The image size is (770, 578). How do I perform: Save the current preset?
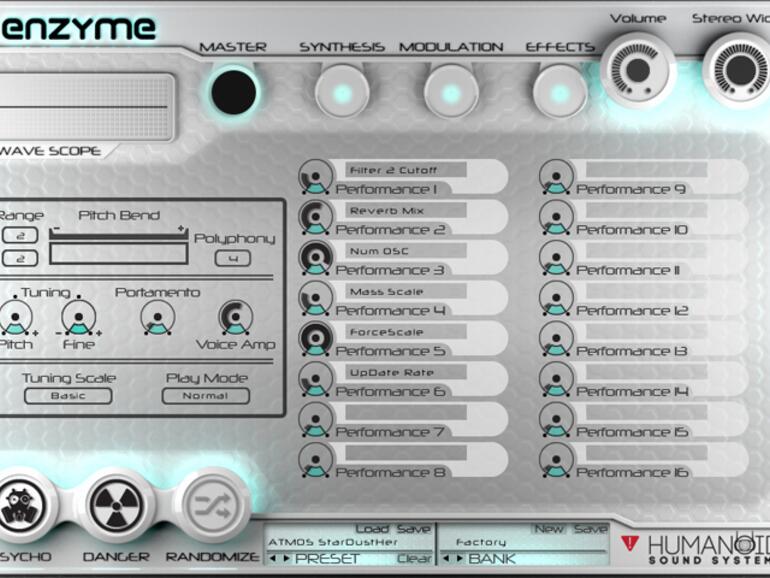pyautogui.click(x=413, y=529)
